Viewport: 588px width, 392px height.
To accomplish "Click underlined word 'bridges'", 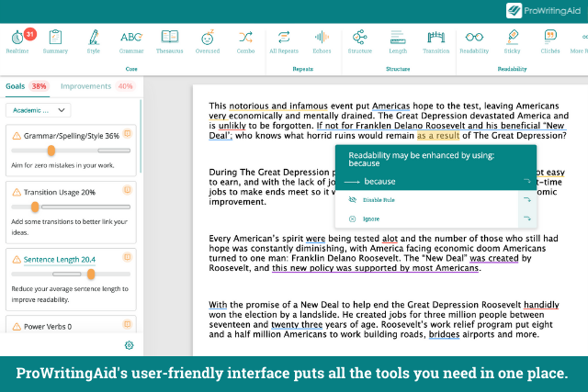I will [x=444, y=334].
